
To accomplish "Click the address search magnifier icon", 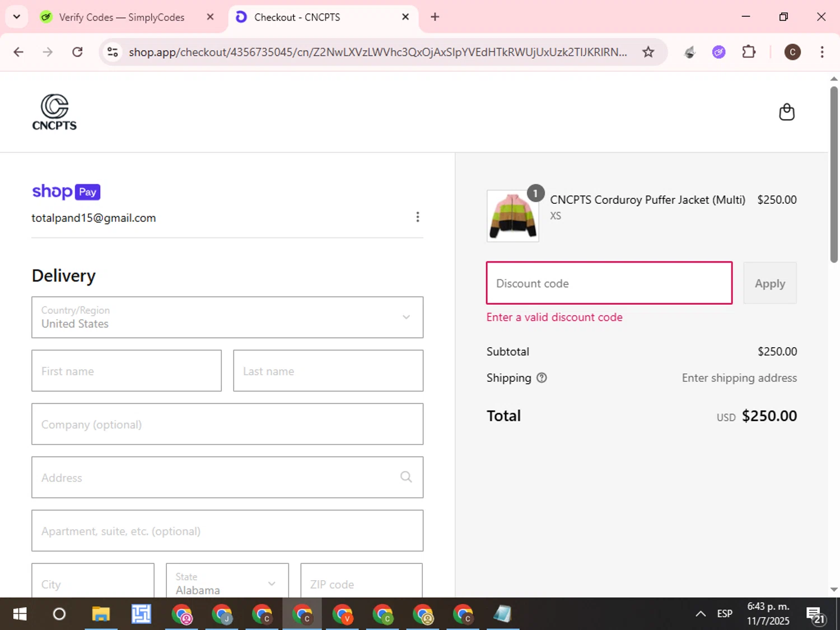I will [406, 477].
